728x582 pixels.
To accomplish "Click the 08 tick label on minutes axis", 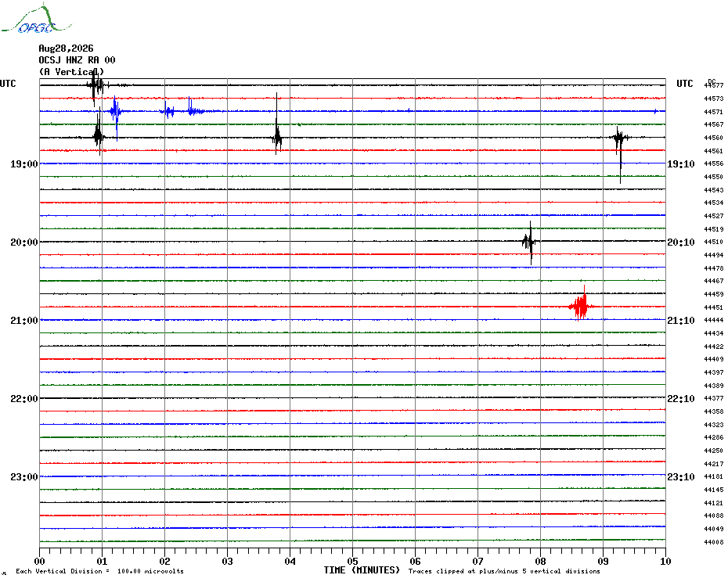I will click(540, 561).
